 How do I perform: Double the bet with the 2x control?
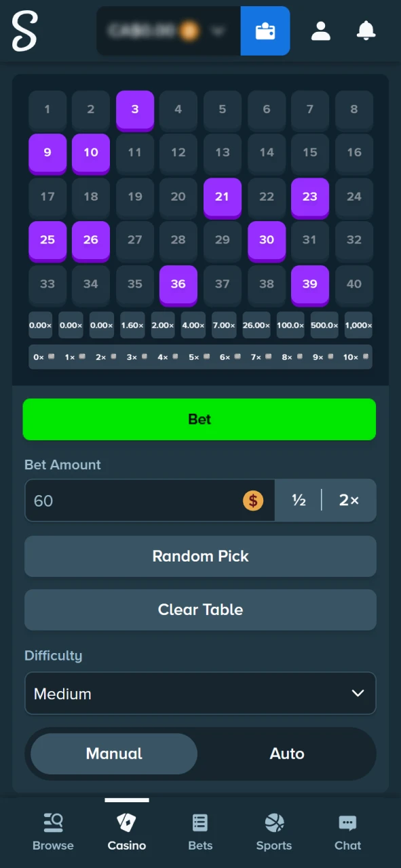point(349,500)
